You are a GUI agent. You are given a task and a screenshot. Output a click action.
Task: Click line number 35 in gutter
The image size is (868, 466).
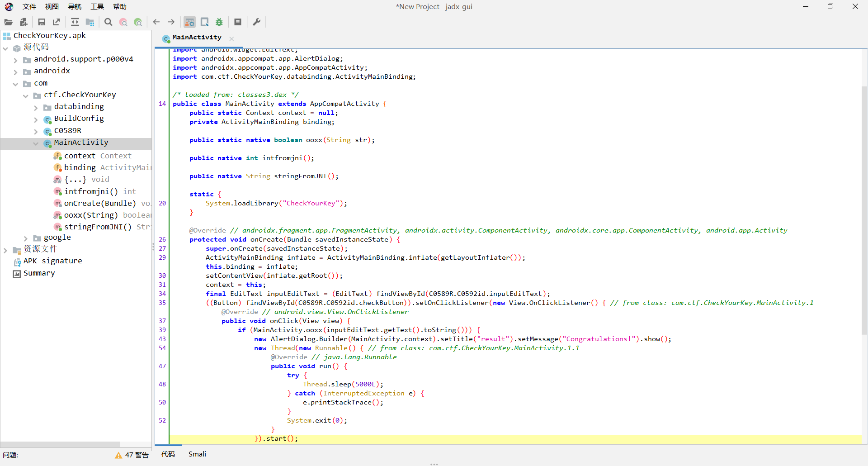pyautogui.click(x=162, y=303)
